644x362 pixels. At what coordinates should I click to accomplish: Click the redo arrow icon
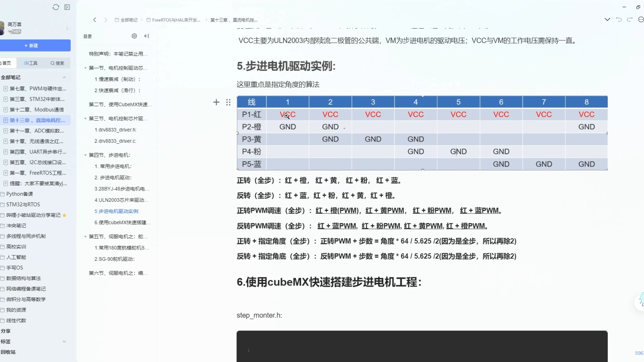[630, 19]
